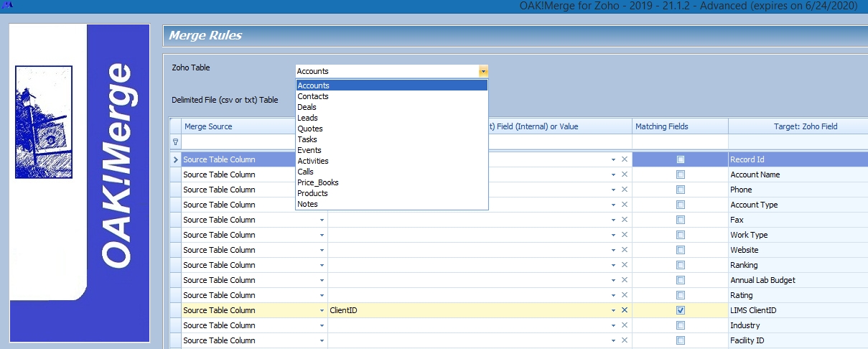Open the Merge Source dropdown in the LIMS ClientID row
The width and height of the screenshot is (868, 349).
tap(322, 310)
